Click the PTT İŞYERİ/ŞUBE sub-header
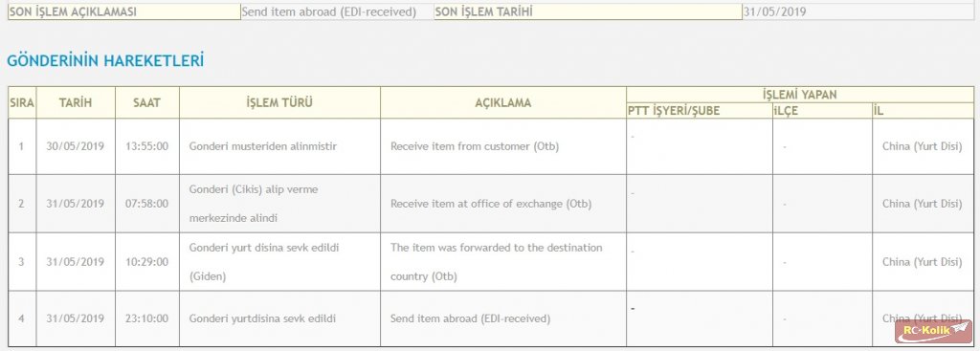Screen dimensions: 980x351 tap(700, 111)
